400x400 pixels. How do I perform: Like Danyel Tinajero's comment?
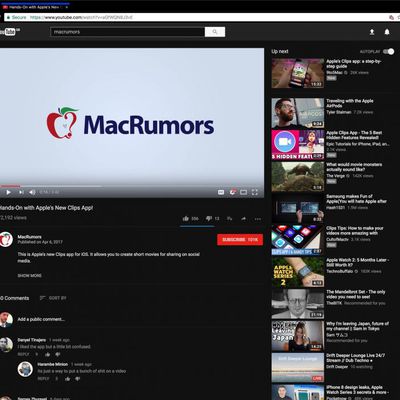click(48, 354)
